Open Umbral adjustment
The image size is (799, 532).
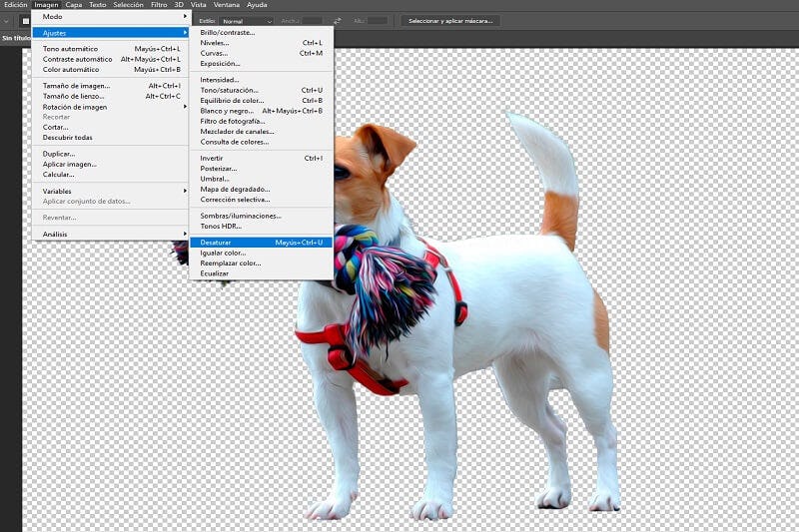[x=261, y=179]
